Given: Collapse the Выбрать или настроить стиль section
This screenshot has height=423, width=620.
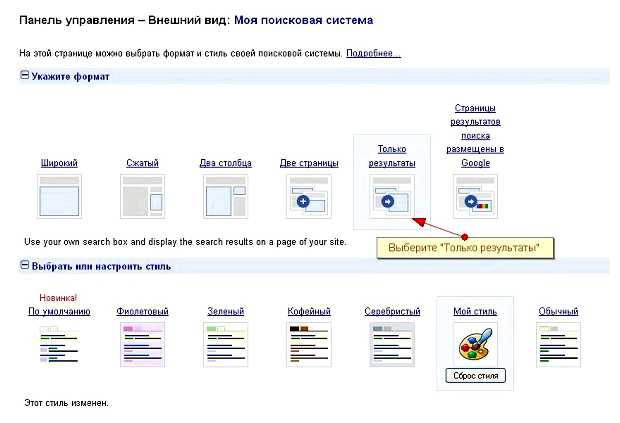Looking at the screenshot, I should click(25, 266).
